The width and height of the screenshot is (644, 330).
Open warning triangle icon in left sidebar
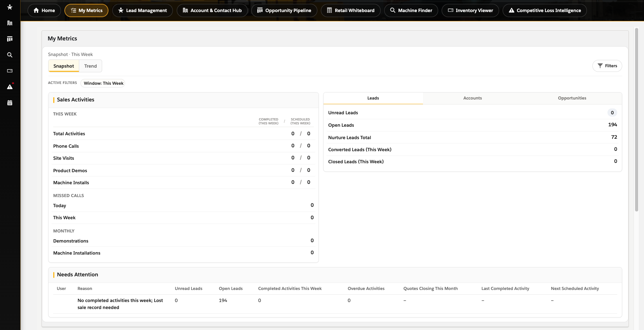click(10, 87)
